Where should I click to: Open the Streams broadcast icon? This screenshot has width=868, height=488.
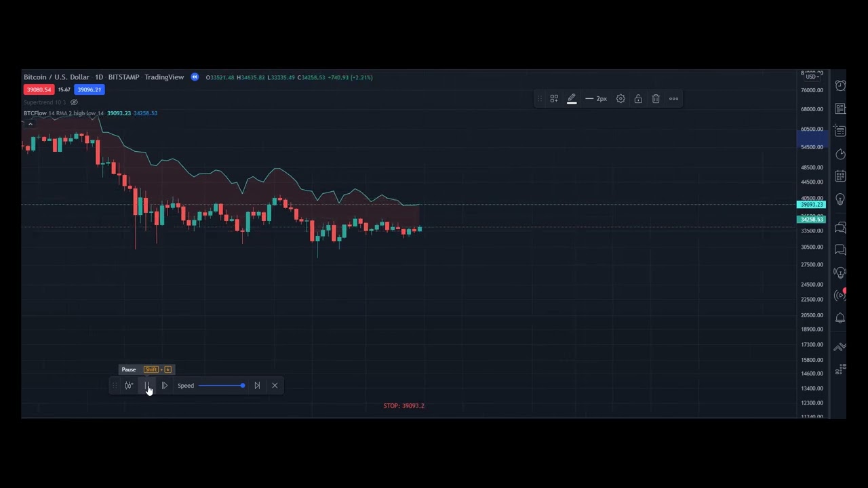point(840,295)
